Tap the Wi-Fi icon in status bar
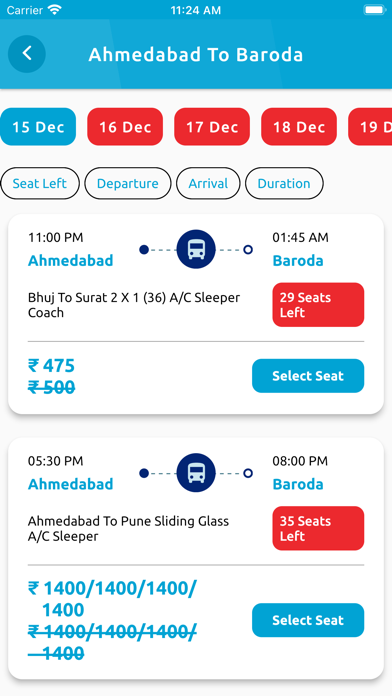This screenshot has height=696, width=392. [55, 10]
